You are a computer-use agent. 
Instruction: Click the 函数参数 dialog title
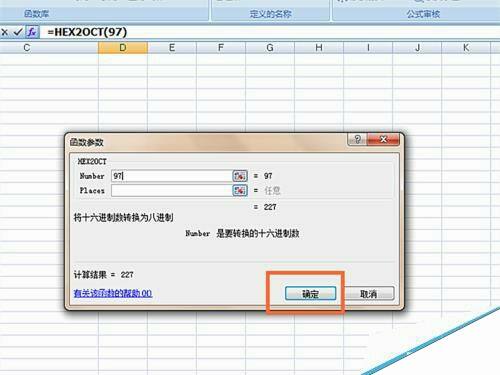(87, 142)
